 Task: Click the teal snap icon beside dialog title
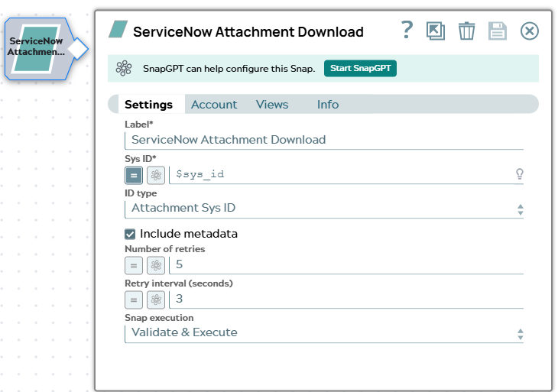click(118, 30)
